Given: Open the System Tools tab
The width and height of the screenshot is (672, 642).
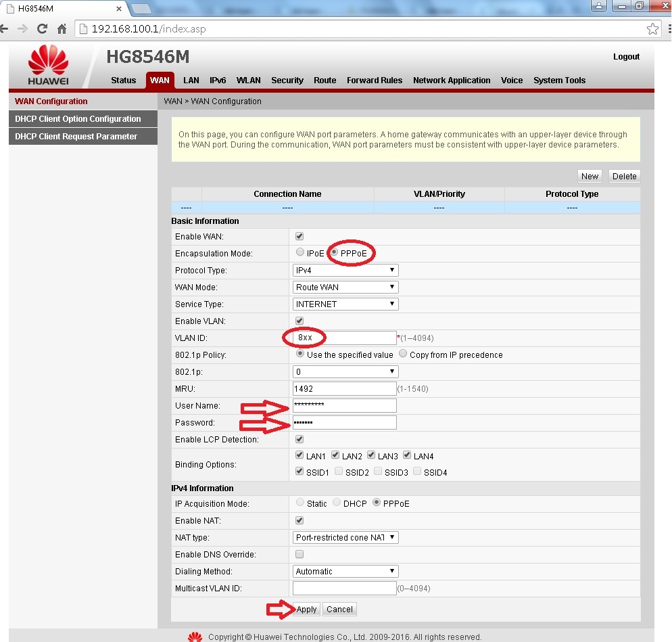Looking at the screenshot, I should [x=559, y=81].
